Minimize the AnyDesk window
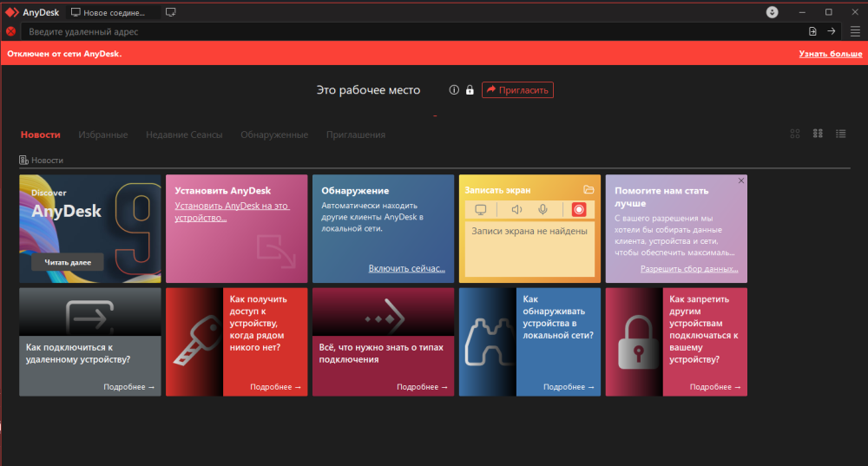Screen dimensions: 868x466 tap(801, 12)
